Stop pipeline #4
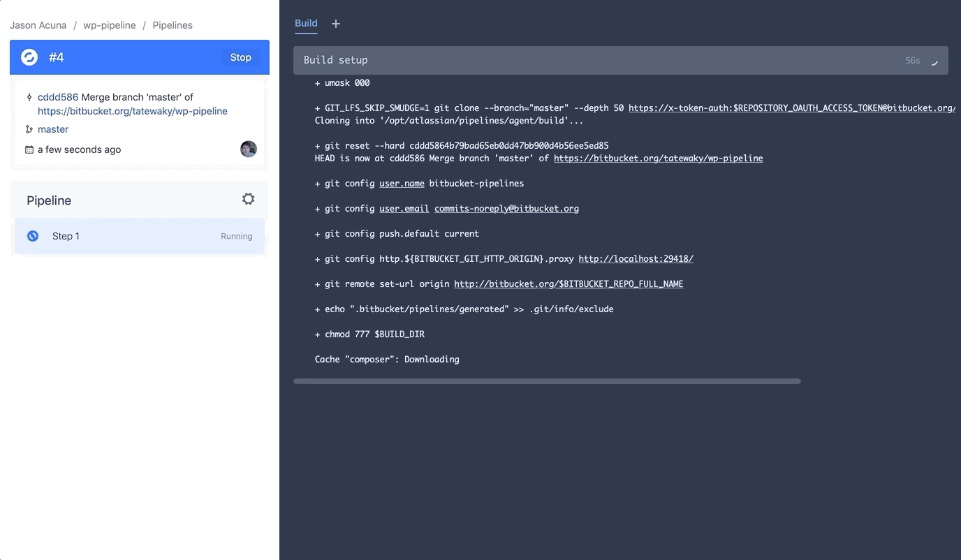The image size is (961, 560). click(241, 57)
